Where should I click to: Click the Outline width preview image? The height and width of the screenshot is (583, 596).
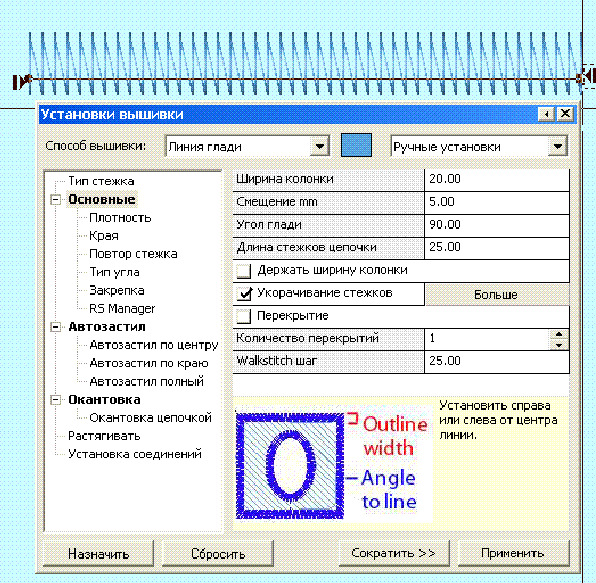click(333, 464)
